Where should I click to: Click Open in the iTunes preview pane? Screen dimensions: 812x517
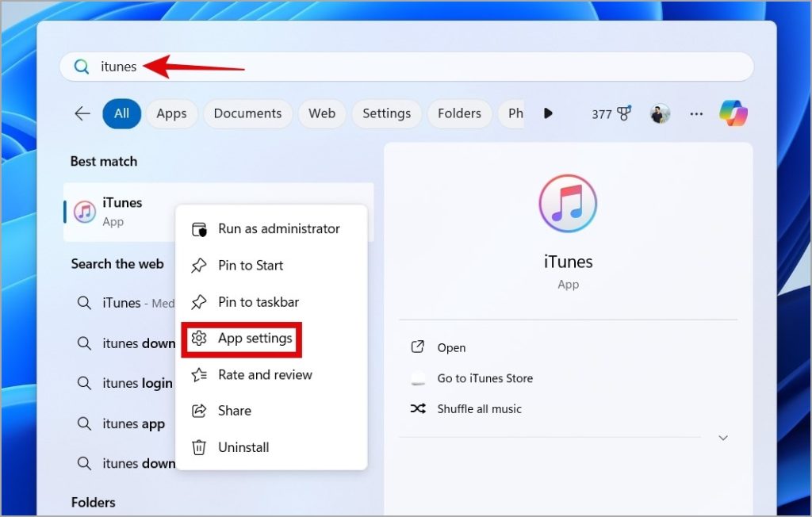point(451,347)
